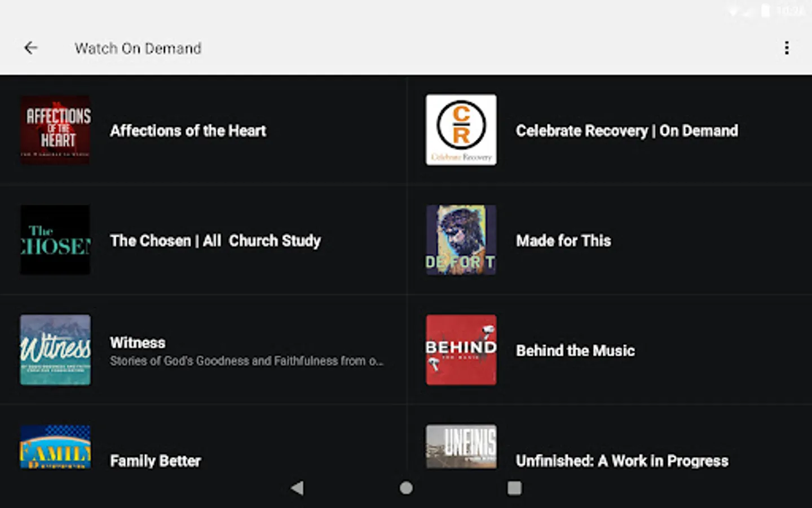812x508 pixels.
Task: Select The Chosen series artwork
Action: 55,240
